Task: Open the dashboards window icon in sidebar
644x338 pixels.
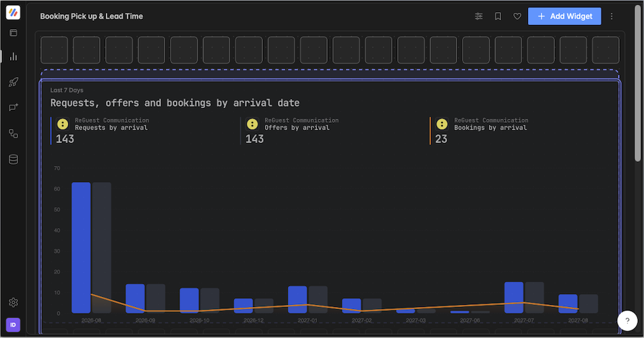Action: tap(13, 33)
